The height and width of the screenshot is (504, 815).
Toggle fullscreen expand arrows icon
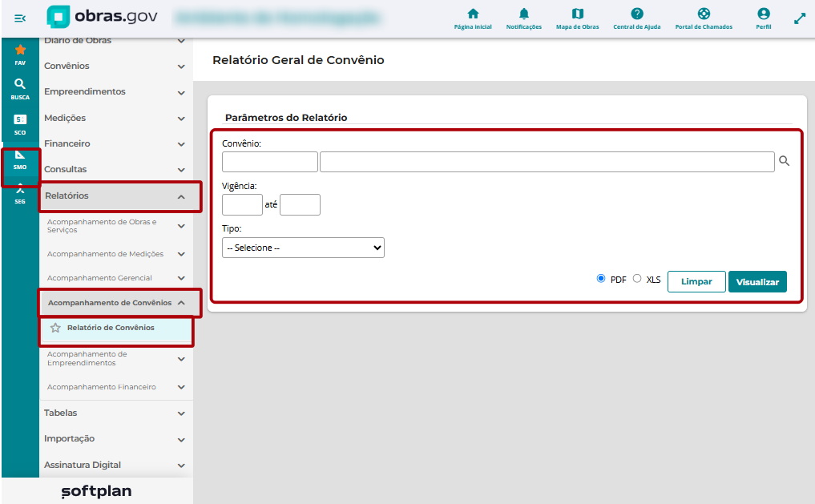(800, 18)
